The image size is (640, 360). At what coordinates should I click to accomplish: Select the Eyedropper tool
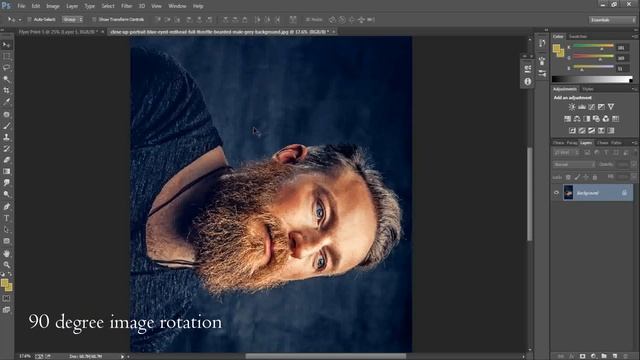pyautogui.click(x=6, y=102)
